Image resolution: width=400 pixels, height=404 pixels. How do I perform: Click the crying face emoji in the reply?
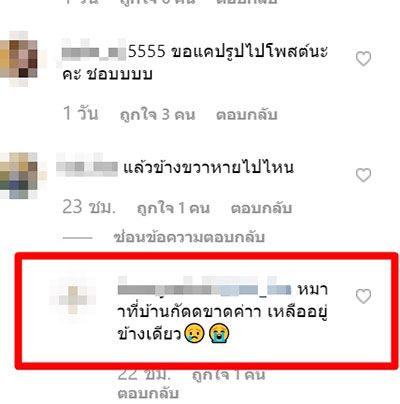pyautogui.click(x=194, y=334)
